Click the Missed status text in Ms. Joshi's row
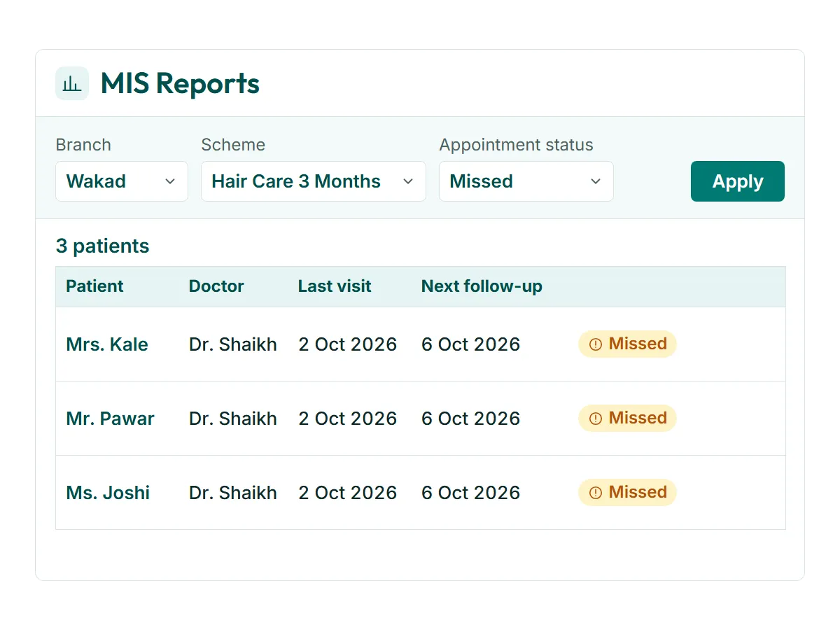The width and height of the screenshot is (840, 630). click(x=638, y=492)
